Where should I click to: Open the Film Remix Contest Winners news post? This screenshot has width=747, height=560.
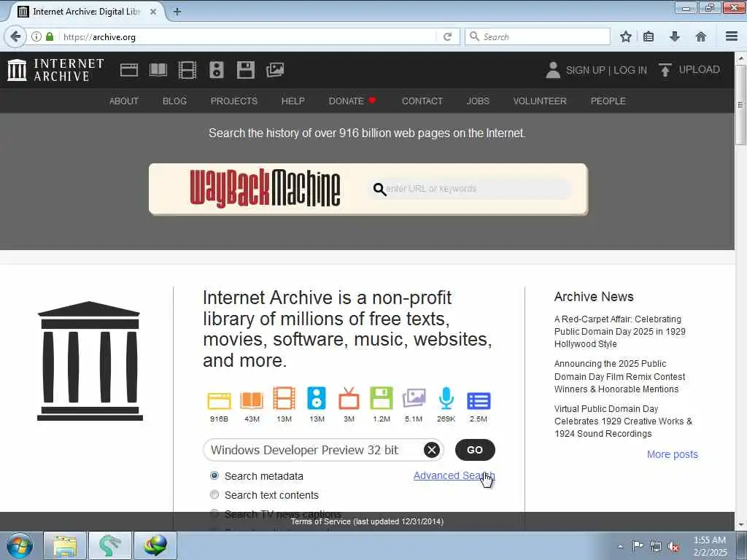pyautogui.click(x=620, y=376)
